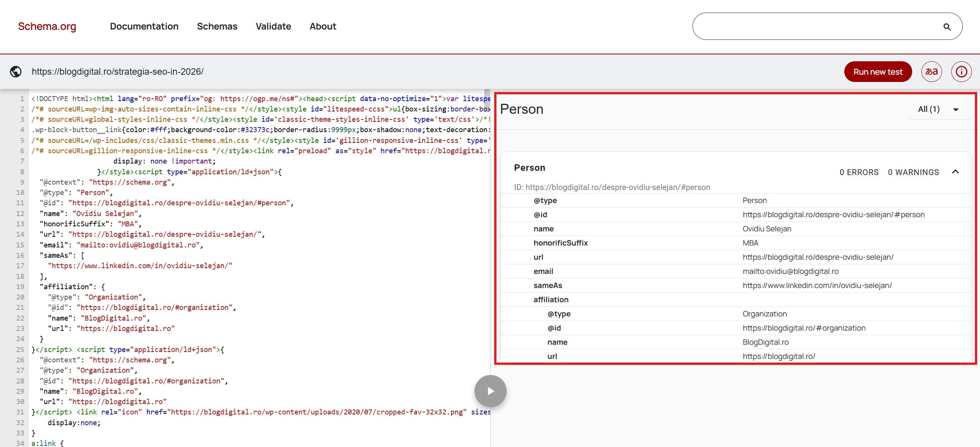
Task: Open the About menu item
Action: click(x=323, y=26)
